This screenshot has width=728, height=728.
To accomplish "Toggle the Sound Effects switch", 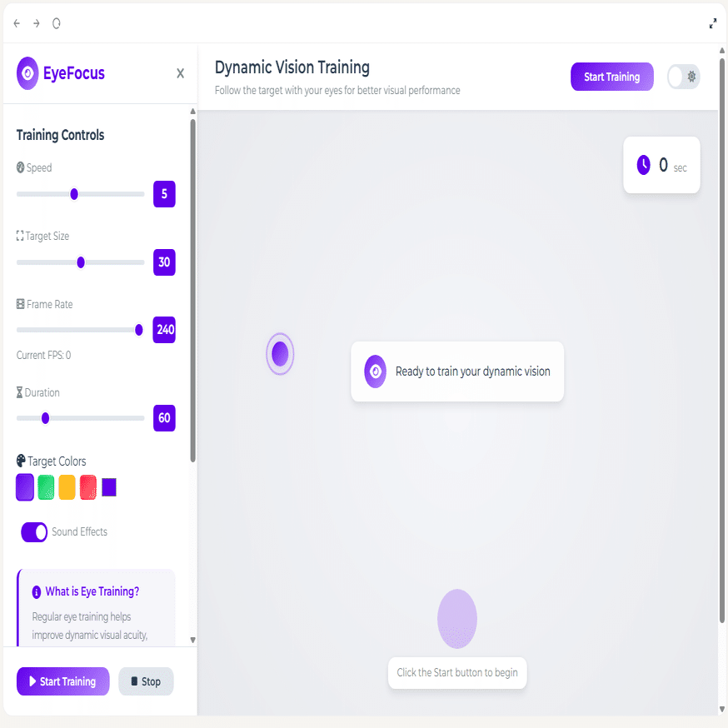I will click(x=34, y=532).
